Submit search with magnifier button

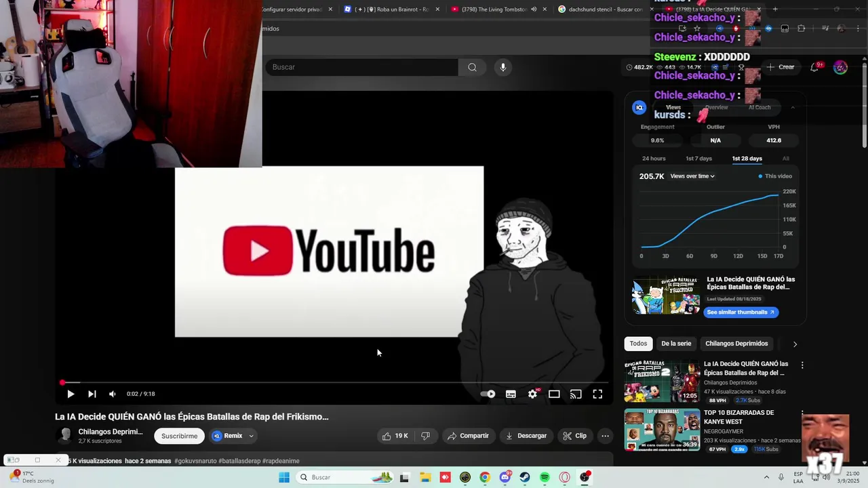pyautogui.click(x=472, y=67)
